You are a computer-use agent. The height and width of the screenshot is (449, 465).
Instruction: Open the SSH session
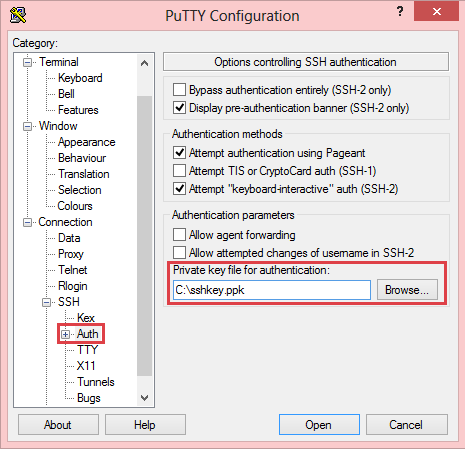coord(319,425)
